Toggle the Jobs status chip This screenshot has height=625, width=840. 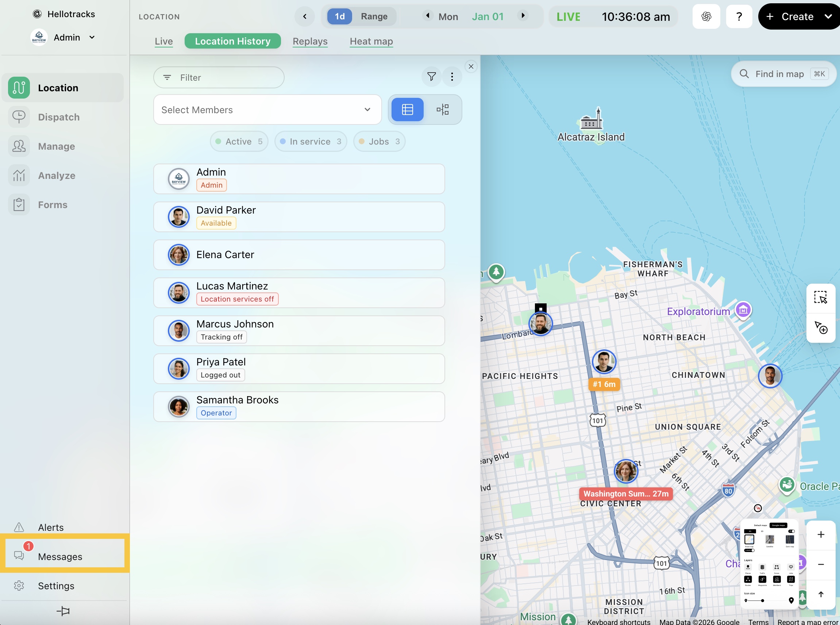pyautogui.click(x=379, y=142)
